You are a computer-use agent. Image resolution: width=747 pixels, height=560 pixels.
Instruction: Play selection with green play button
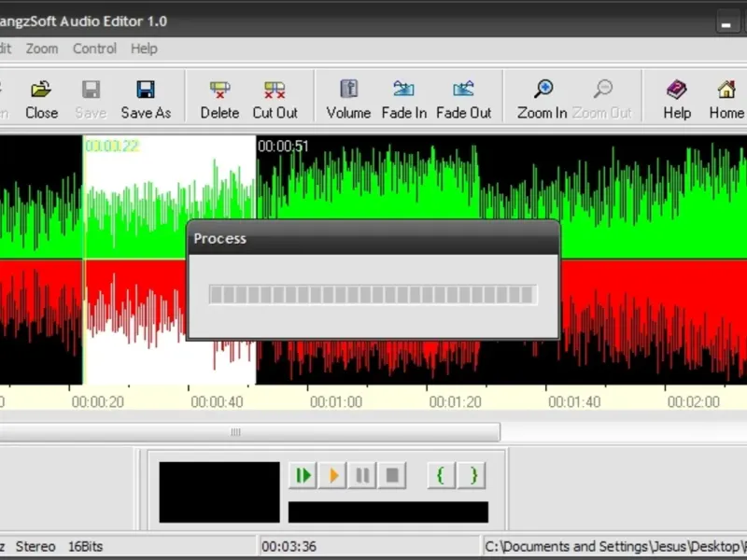tap(303, 475)
